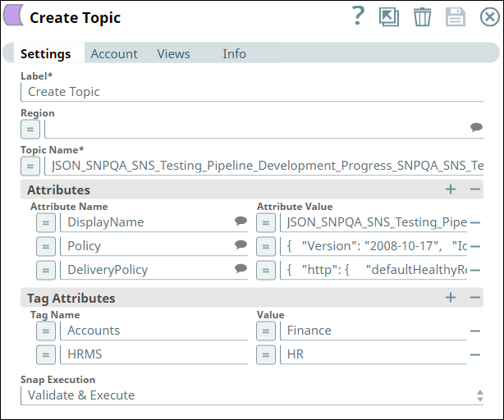
Task: Open the Info tab
Action: (234, 53)
